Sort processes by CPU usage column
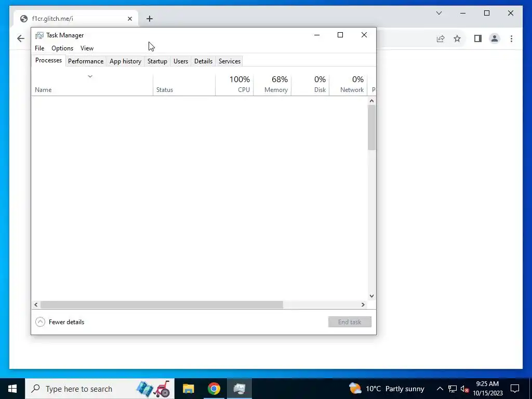Viewport: 532px width, 399px height. [234, 84]
